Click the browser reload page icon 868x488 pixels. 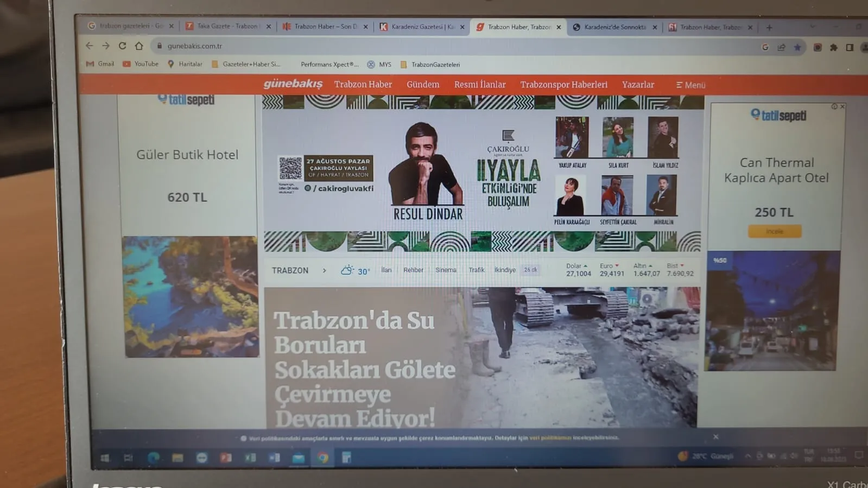(x=122, y=46)
